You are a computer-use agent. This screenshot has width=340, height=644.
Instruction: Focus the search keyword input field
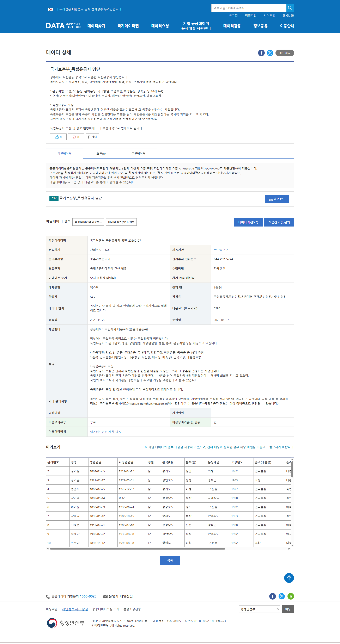click(x=248, y=8)
